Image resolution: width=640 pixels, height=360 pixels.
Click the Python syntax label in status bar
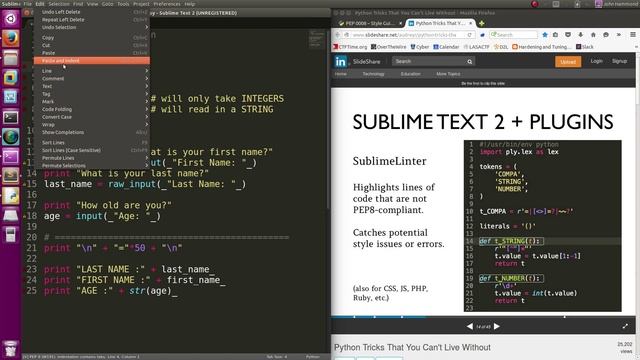point(313,357)
